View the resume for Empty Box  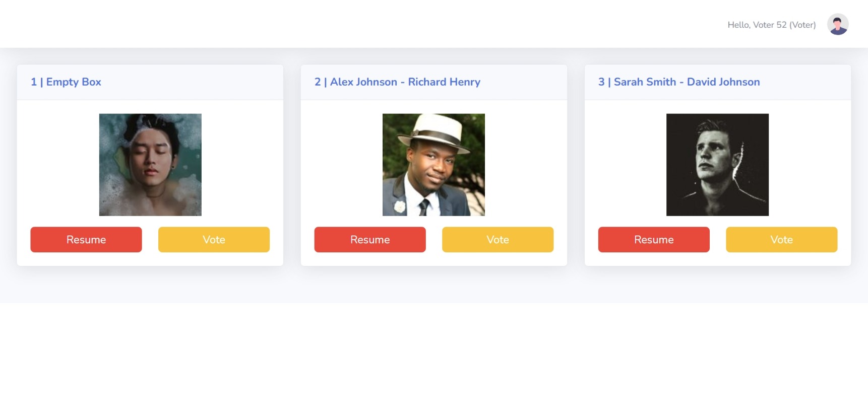86,240
